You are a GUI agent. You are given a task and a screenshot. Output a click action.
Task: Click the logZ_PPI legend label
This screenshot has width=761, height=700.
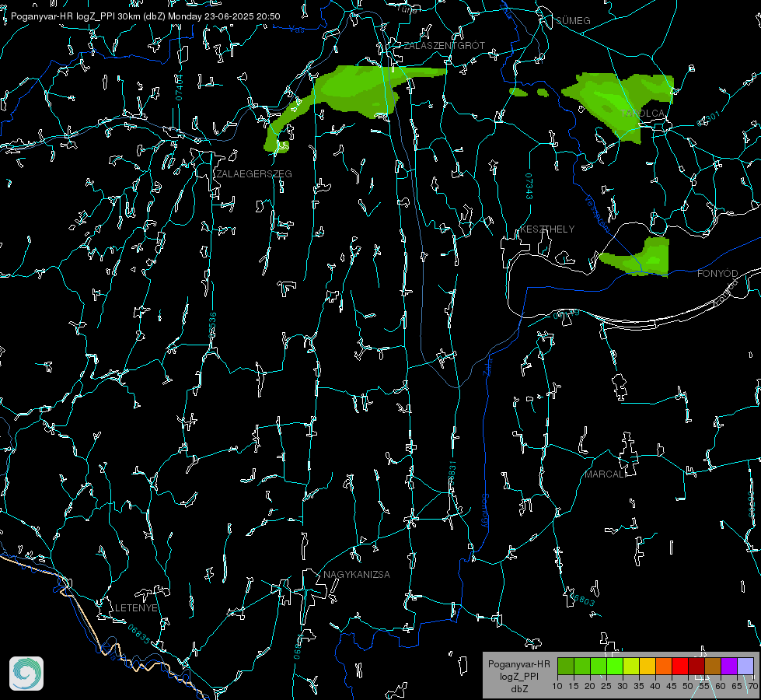tap(519, 676)
